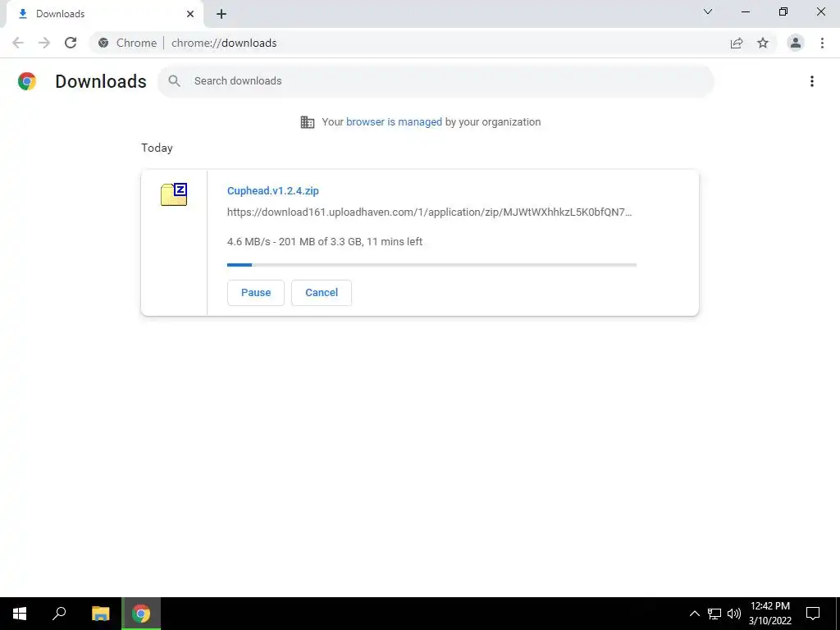Click the zip file icon of Cuphead
Screen dimensions: 840x630
click(x=174, y=194)
